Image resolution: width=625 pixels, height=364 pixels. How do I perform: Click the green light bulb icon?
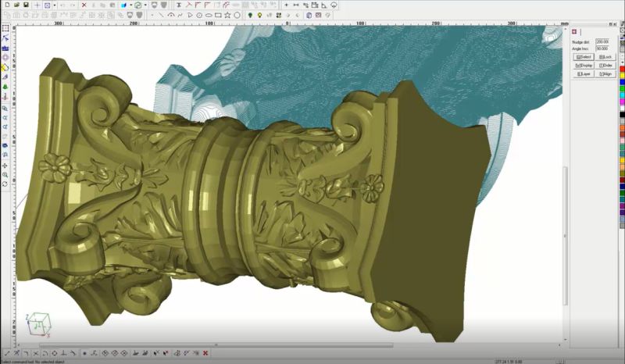(250, 15)
